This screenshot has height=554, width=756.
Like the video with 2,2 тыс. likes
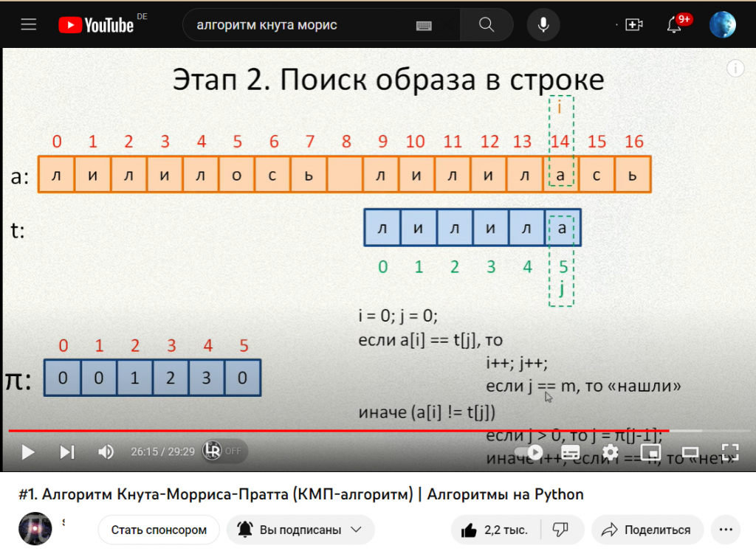495,530
